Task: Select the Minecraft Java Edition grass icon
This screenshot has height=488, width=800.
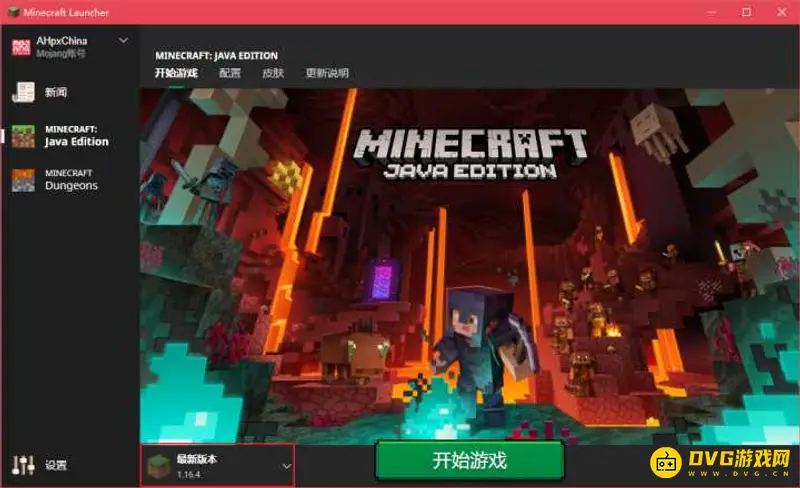Action: [x=22, y=136]
